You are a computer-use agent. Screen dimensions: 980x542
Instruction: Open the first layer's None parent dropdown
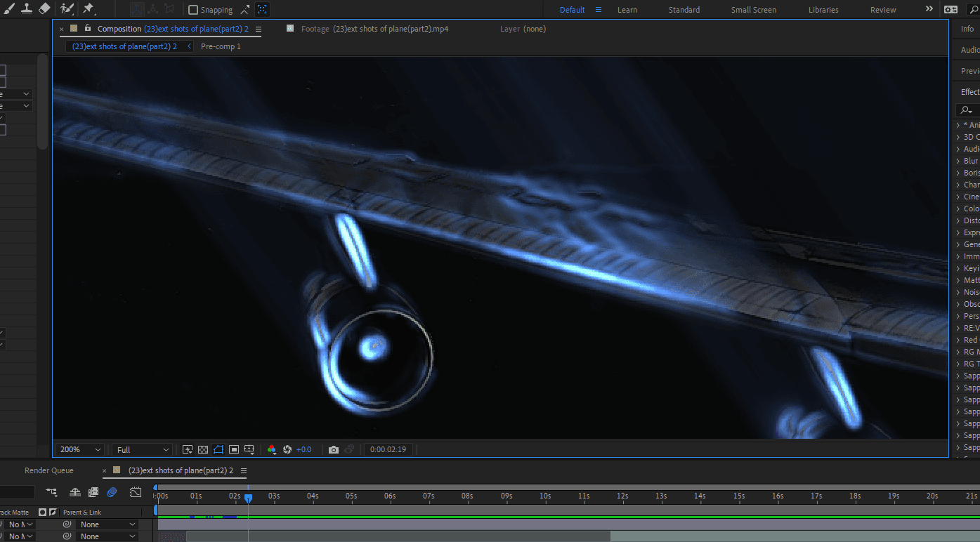(x=107, y=524)
